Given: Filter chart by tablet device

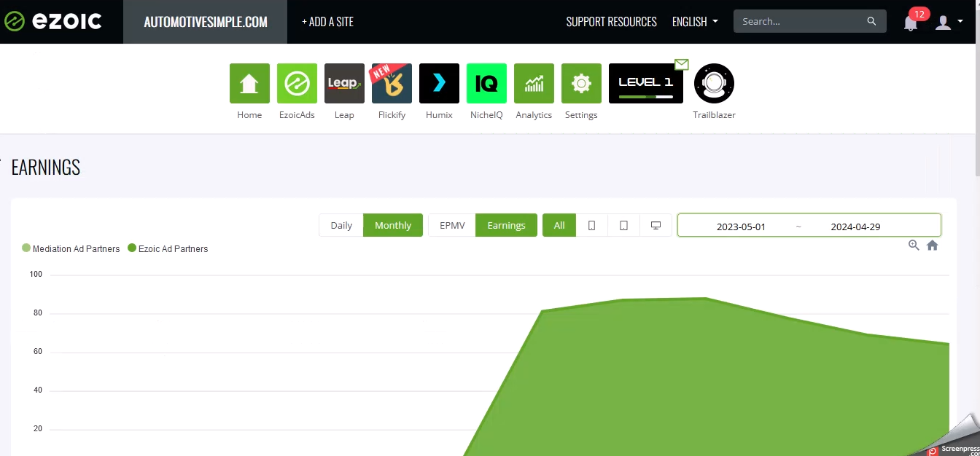Looking at the screenshot, I should coord(624,225).
